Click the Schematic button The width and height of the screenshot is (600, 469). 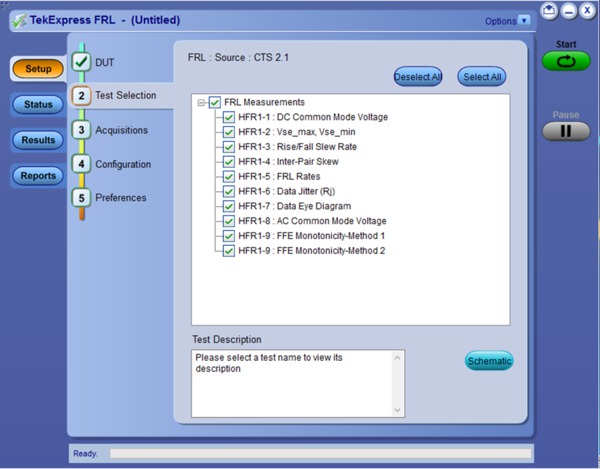point(489,361)
